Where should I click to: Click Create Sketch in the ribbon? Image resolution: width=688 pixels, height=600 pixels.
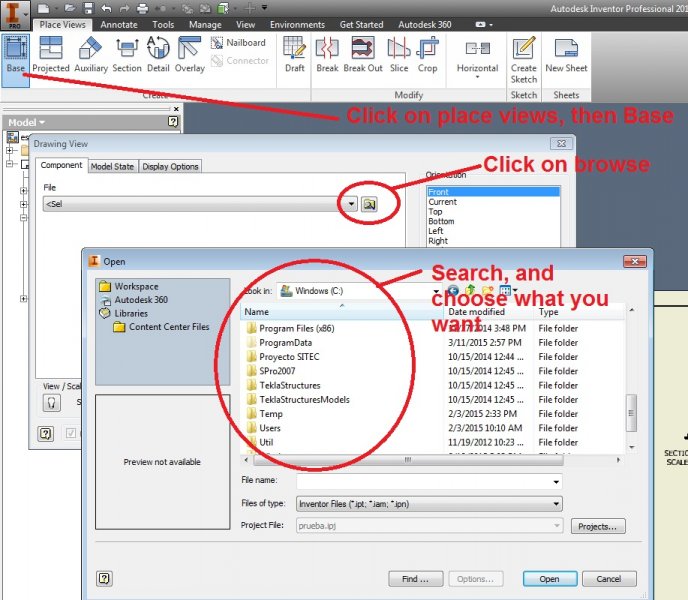pos(524,60)
